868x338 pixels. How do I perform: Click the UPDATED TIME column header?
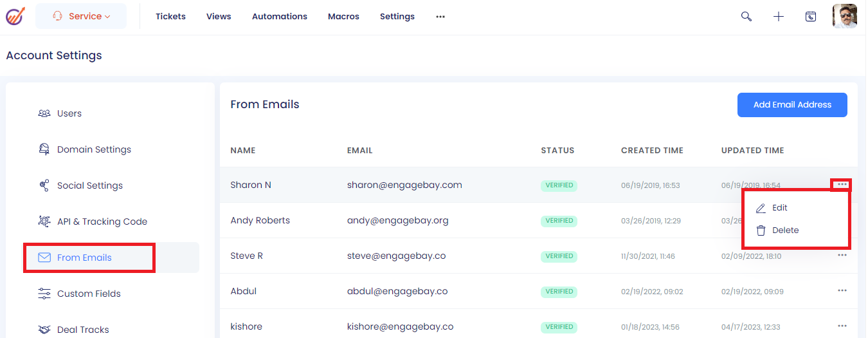753,151
